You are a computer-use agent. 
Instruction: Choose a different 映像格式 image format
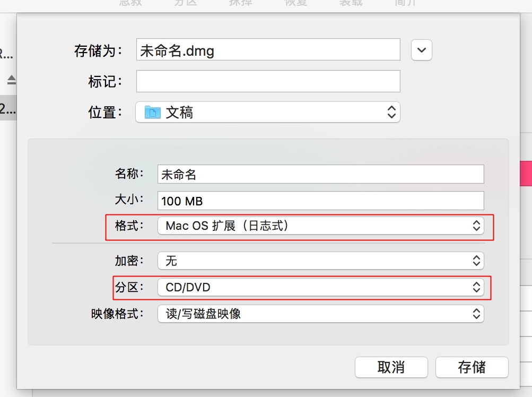tap(320, 314)
